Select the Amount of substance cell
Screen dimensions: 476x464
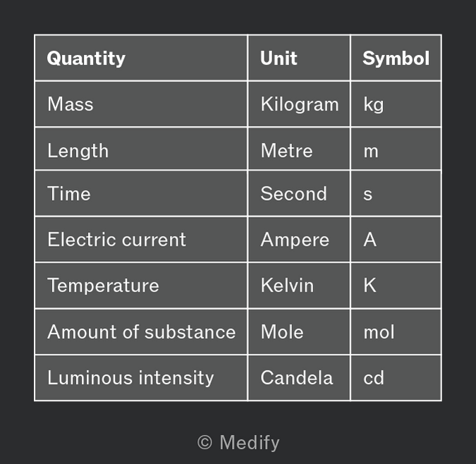click(x=141, y=331)
